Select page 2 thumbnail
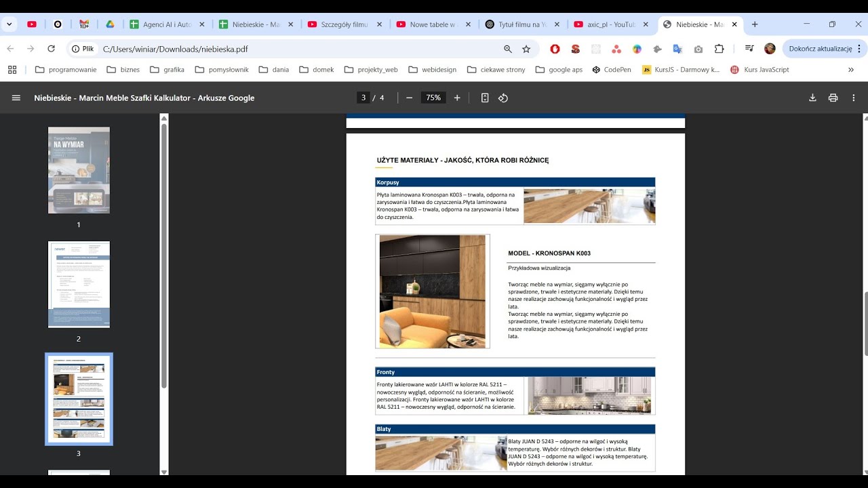Image resolution: width=868 pixels, height=488 pixels. coord(79,285)
